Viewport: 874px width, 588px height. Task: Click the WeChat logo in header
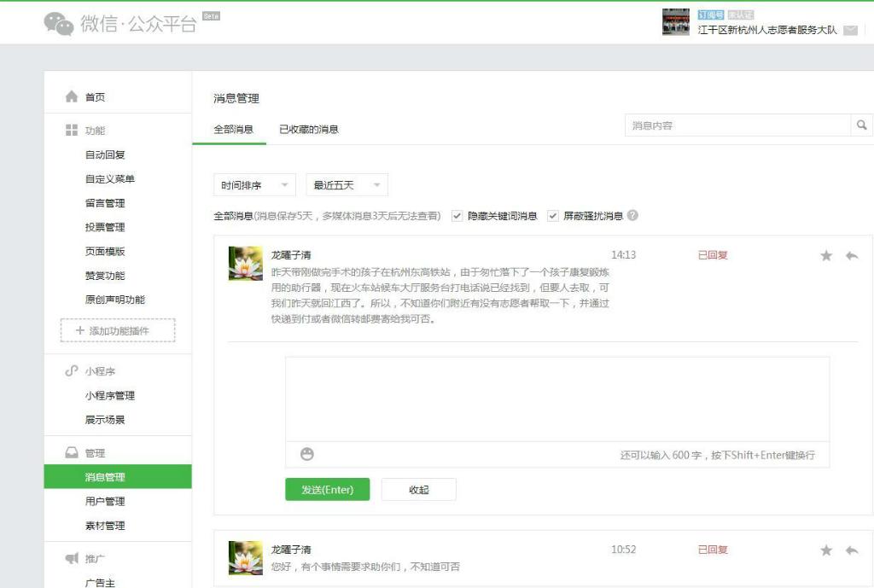tap(59, 24)
